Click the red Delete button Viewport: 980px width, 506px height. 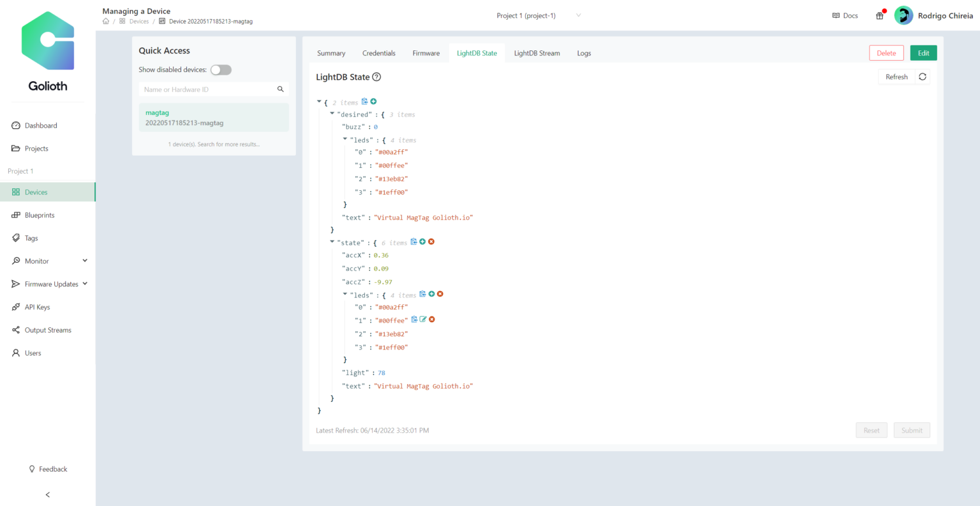click(886, 53)
